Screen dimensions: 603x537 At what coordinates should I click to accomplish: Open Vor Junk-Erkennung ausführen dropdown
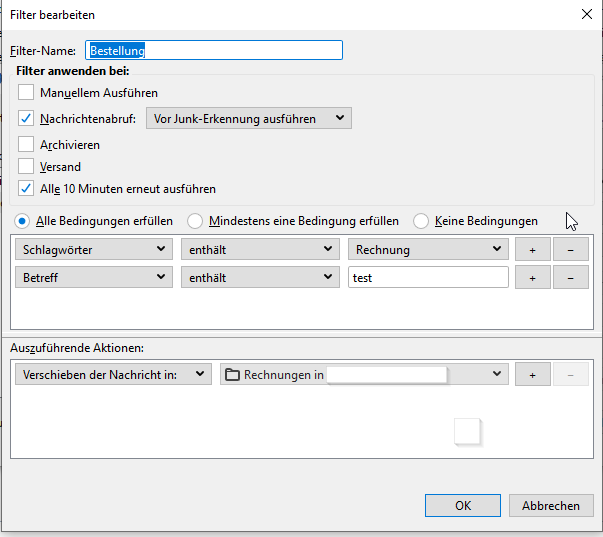[x=248, y=119]
